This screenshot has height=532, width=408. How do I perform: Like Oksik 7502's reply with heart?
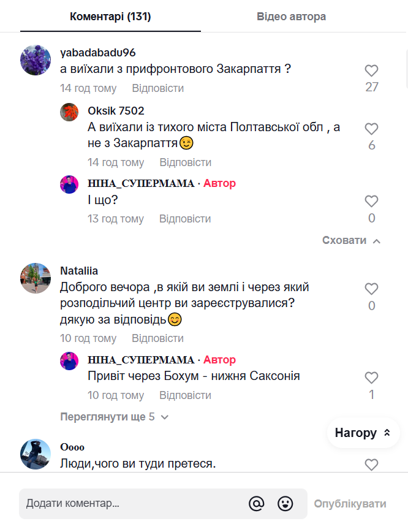(x=371, y=129)
